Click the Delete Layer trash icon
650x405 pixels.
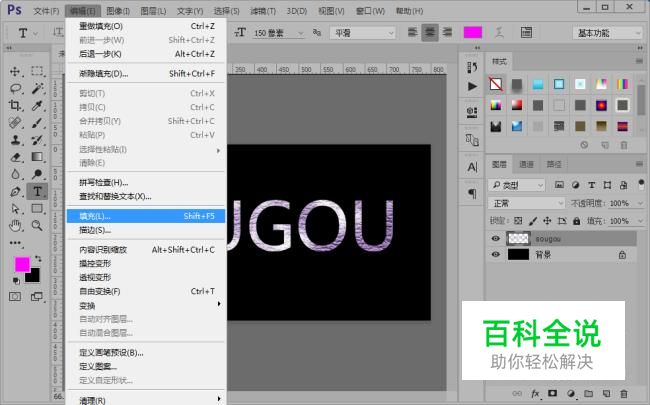pos(624,394)
